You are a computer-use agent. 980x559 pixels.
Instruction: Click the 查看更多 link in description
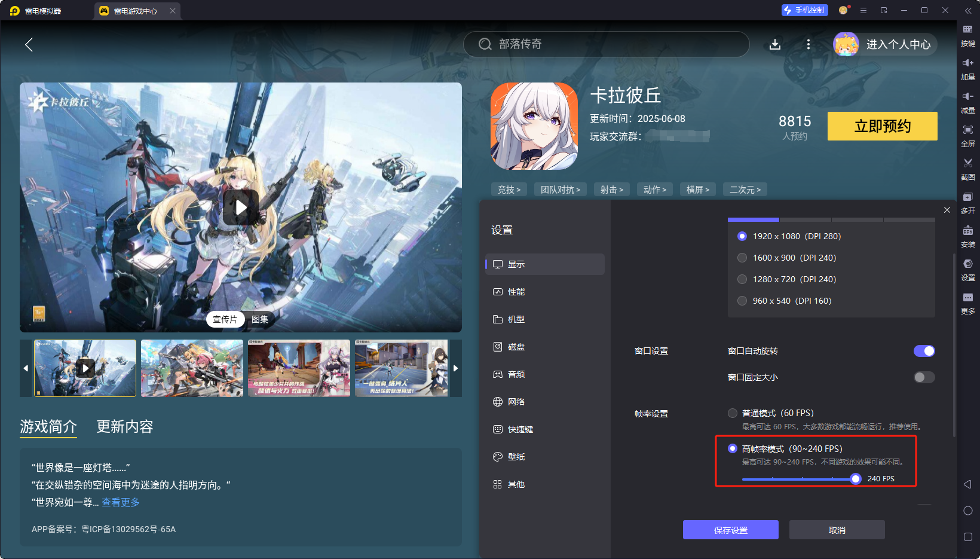point(121,502)
